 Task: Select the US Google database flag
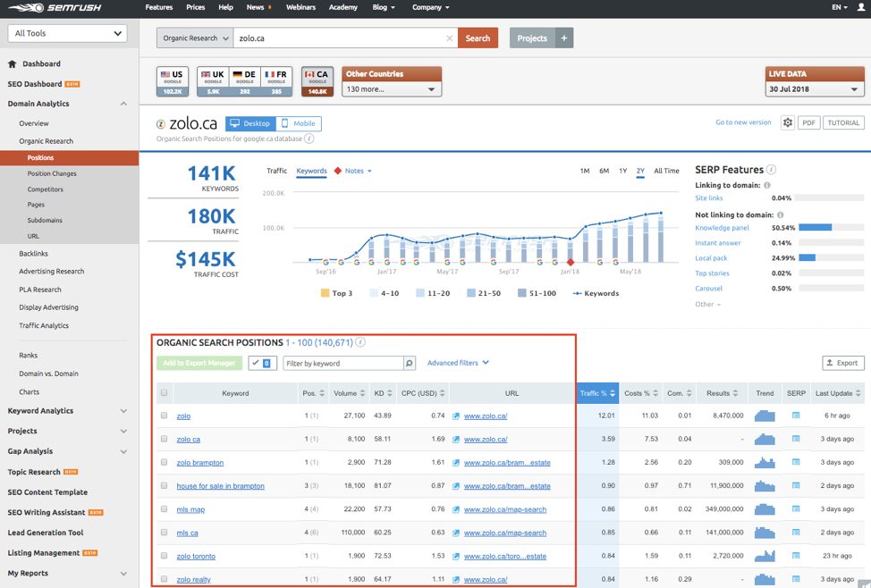click(x=173, y=81)
